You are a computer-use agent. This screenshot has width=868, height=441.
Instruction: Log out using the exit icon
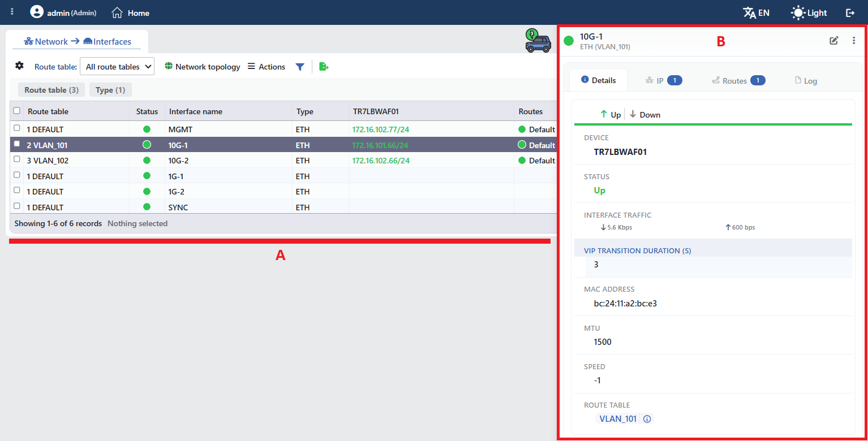850,12
